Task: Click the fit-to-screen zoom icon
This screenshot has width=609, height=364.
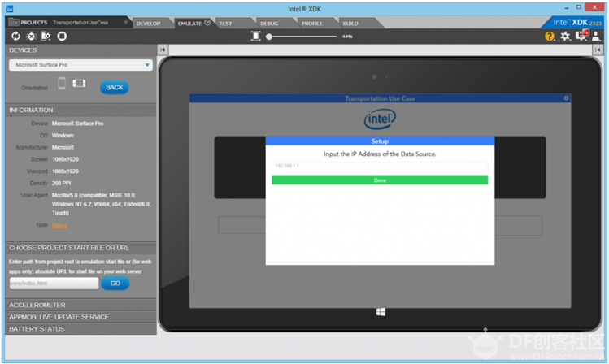Action: point(255,37)
